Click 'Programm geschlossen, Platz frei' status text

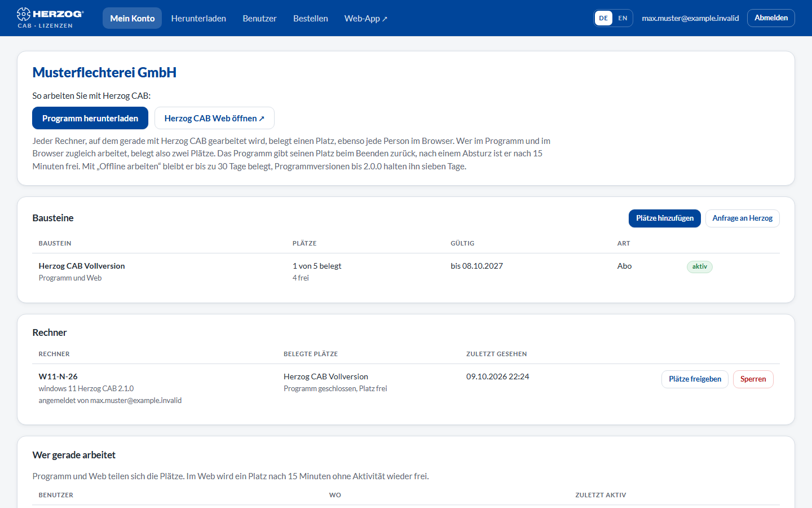tap(335, 388)
